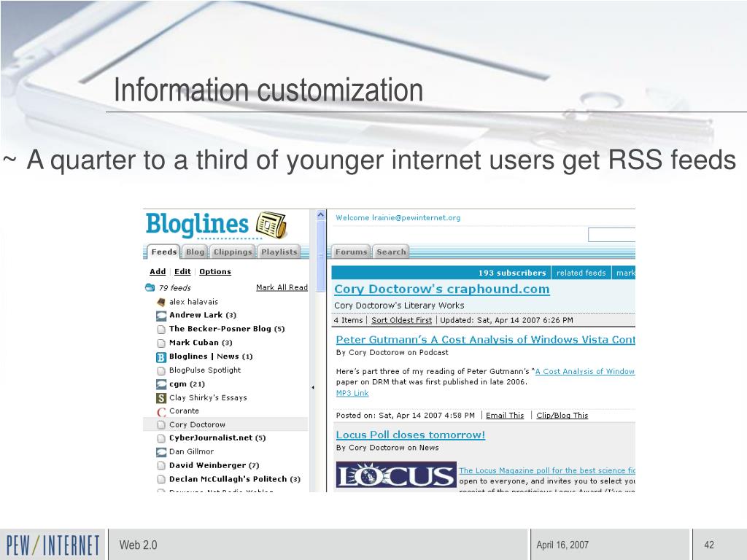Click the 79 feeds root label

[x=175, y=287]
